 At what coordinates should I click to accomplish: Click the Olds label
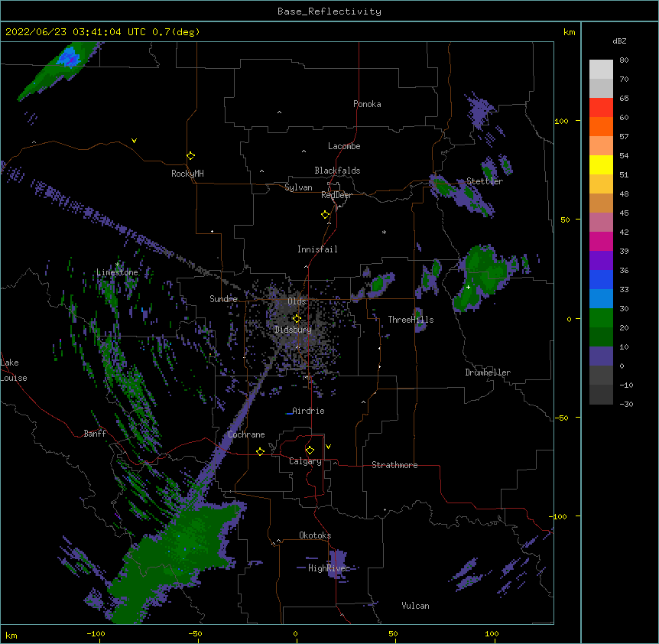click(297, 301)
